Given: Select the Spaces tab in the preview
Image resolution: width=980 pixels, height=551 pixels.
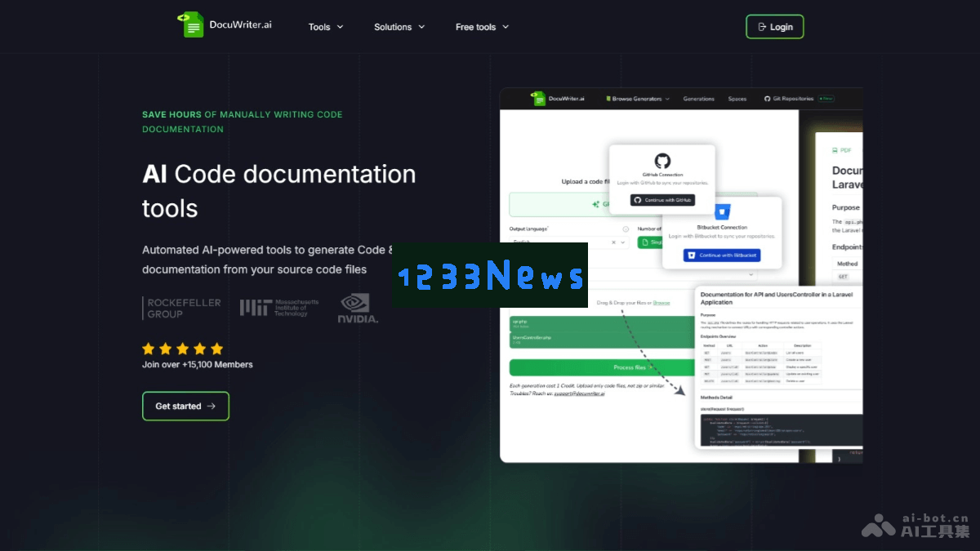Looking at the screenshot, I should tap(737, 99).
